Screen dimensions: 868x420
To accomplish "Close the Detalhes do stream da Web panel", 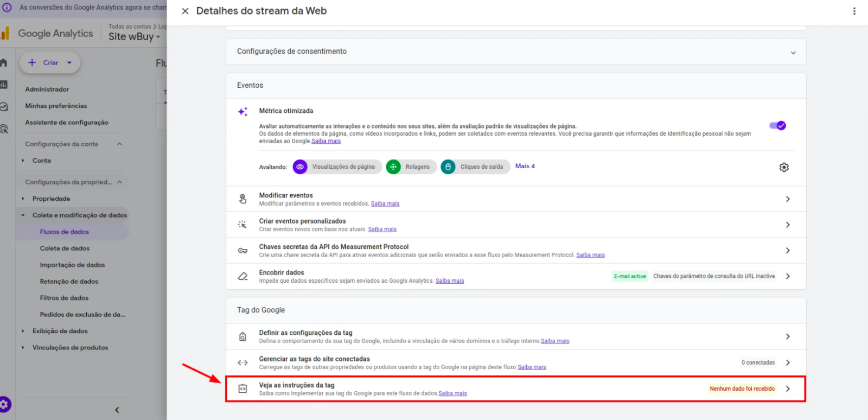I will coord(185,11).
